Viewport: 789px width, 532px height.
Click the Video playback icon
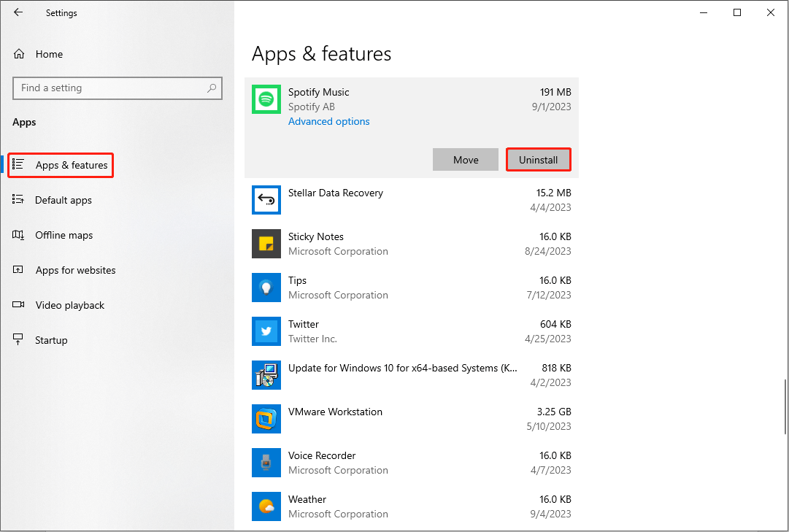[18, 304]
